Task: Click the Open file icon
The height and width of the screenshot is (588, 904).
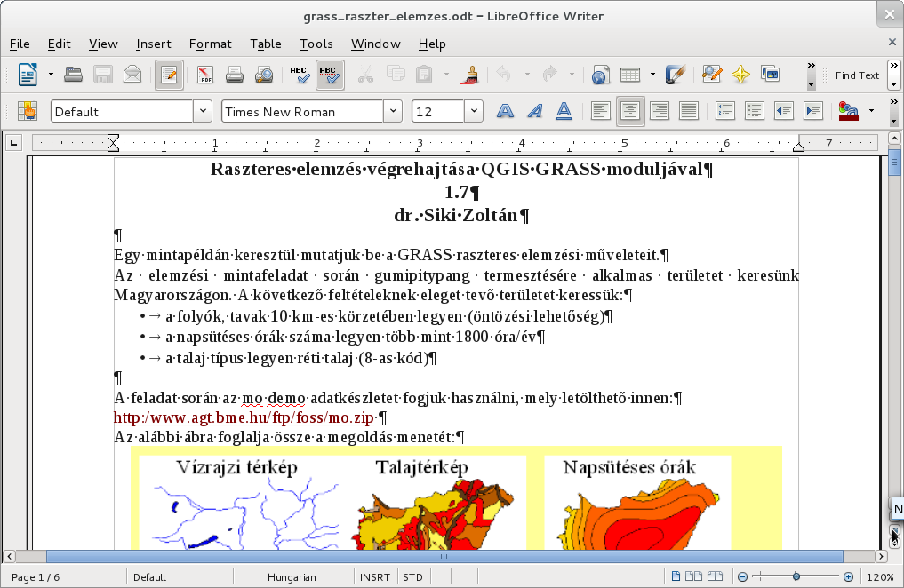Action: 73,75
